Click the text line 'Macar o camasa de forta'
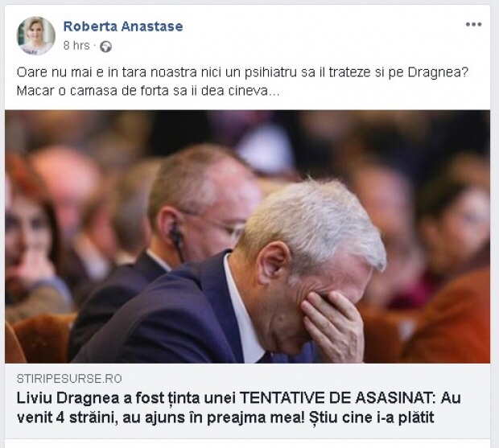 [x=148, y=91]
